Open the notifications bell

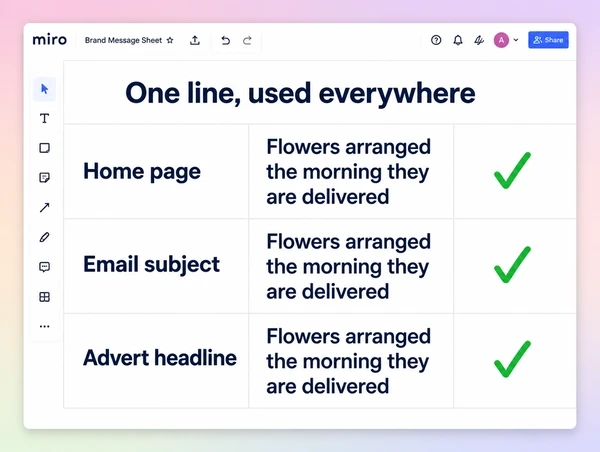tap(458, 40)
